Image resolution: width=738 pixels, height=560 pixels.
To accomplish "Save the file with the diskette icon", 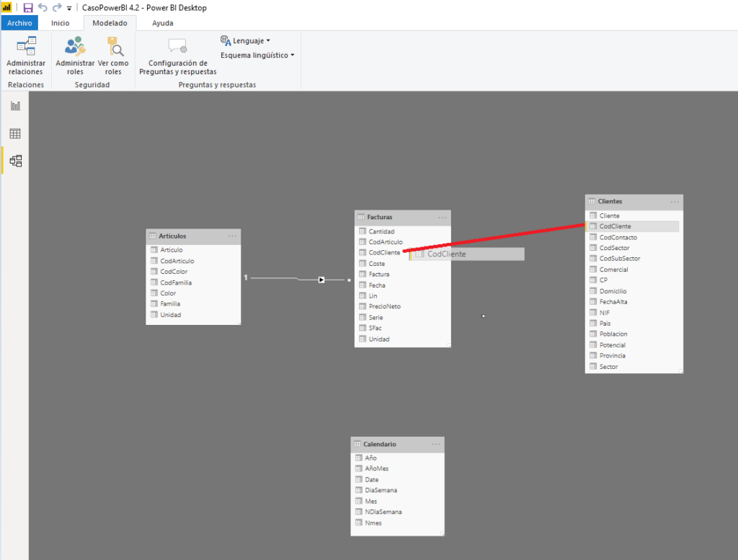I will [27, 7].
